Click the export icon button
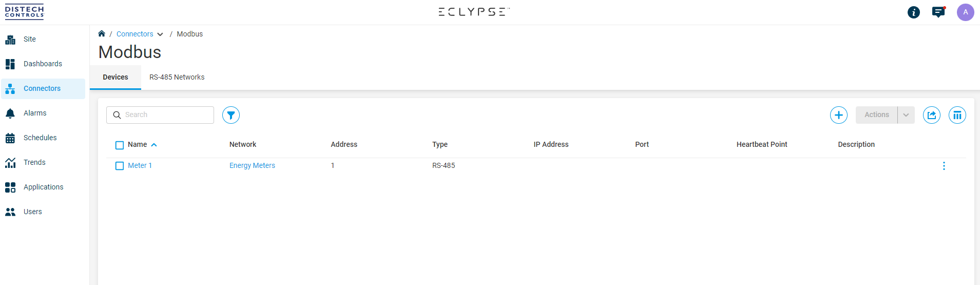Image resolution: width=980 pixels, height=285 pixels. (931, 115)
